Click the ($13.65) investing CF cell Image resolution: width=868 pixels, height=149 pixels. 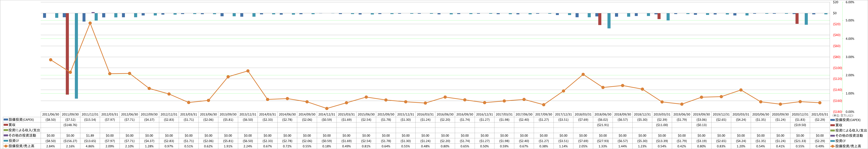(90, 141)
